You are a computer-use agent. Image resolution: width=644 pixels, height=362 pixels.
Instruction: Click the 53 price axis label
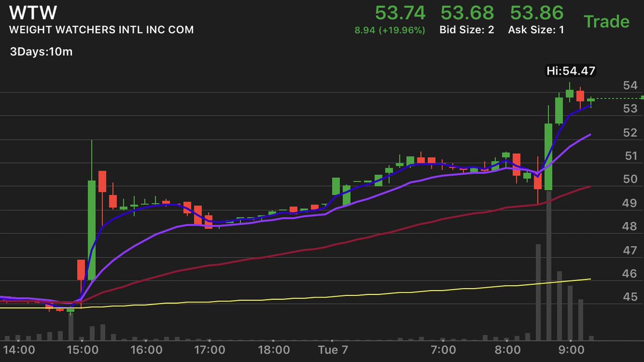[630, 109]
